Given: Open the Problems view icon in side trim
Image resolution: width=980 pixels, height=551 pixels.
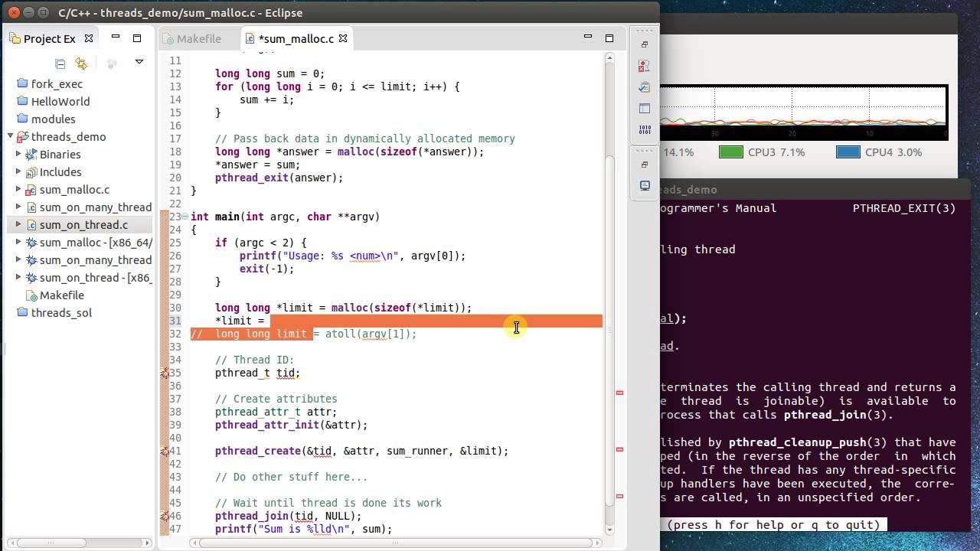Looking at the screenshot, I should point(645,66).
